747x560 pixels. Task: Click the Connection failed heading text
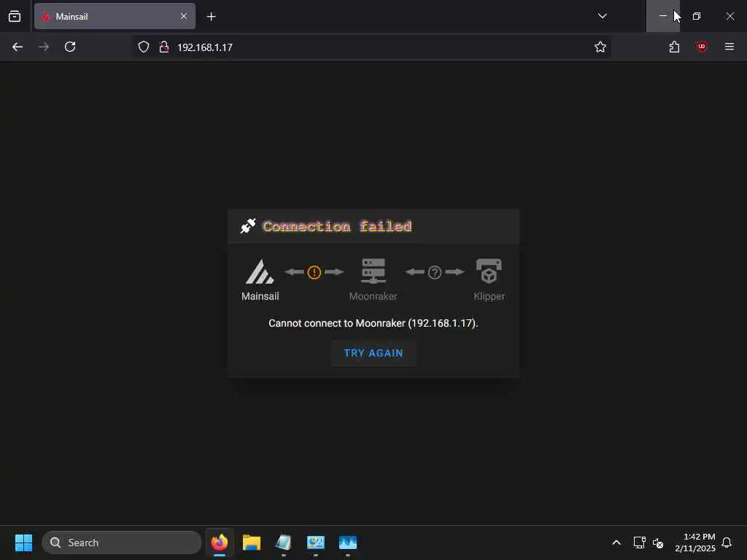point(337,226)
